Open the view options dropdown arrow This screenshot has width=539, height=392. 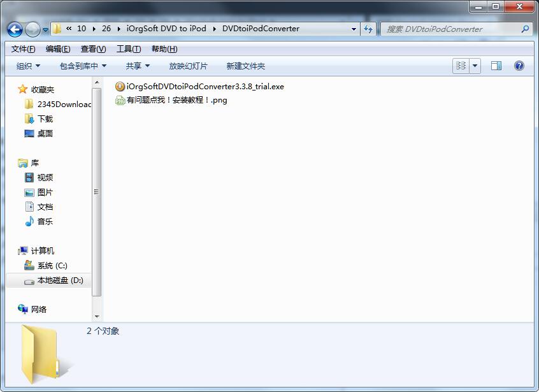click(475, 65)
